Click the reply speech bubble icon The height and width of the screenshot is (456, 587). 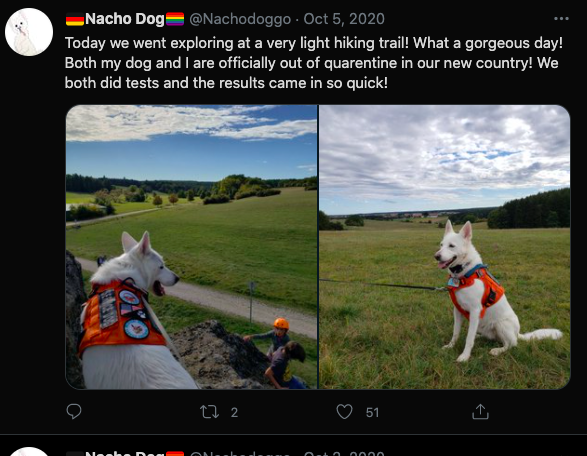click(74, 411)
